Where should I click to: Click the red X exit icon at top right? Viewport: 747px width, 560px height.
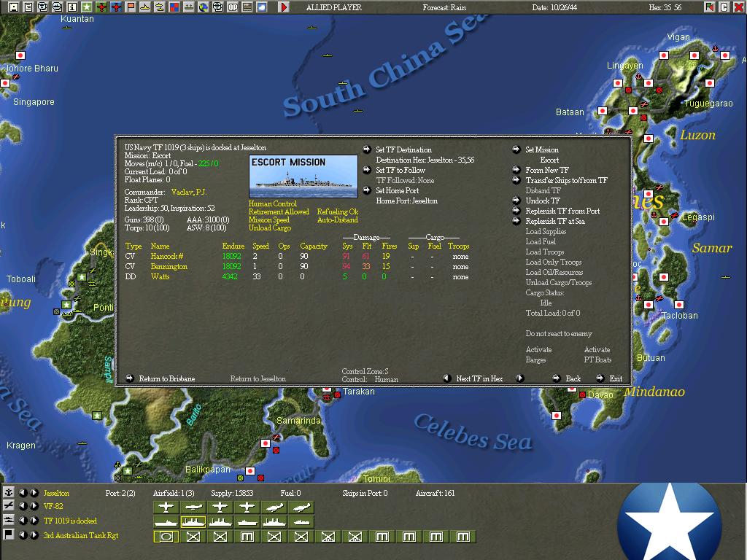click(x=738, y=7)
